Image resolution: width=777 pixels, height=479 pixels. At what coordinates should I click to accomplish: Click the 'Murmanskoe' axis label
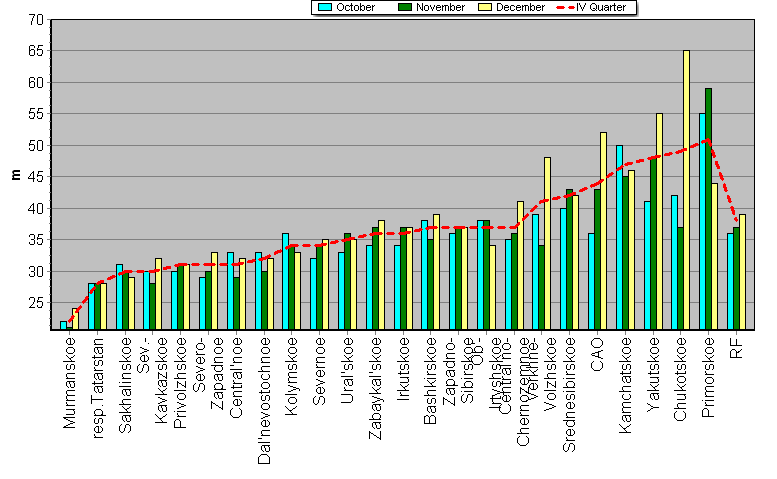tap(69, 382)
